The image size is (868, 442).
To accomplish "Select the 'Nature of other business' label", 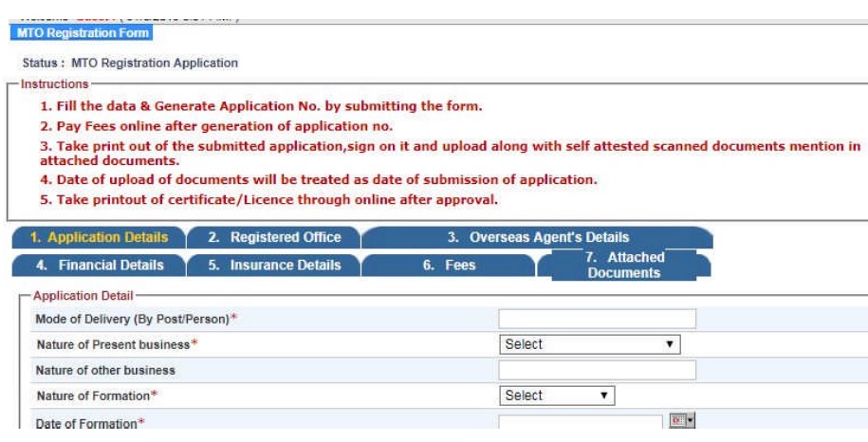I will tap(105, 371).
